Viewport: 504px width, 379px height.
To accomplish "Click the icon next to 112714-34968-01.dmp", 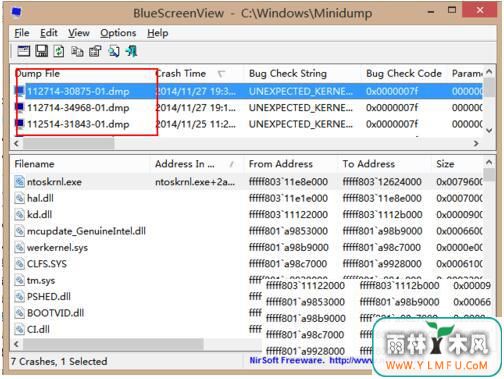I will point(20,108).
